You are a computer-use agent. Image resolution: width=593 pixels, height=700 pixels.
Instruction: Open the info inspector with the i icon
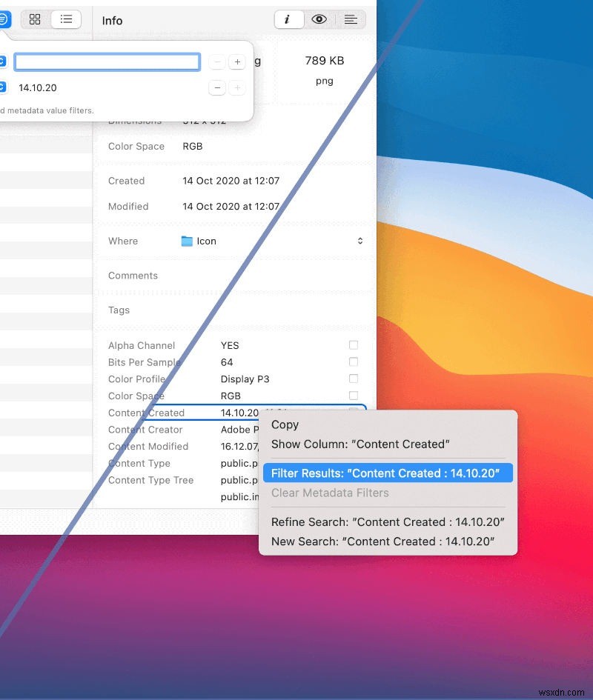coord(289,20)
